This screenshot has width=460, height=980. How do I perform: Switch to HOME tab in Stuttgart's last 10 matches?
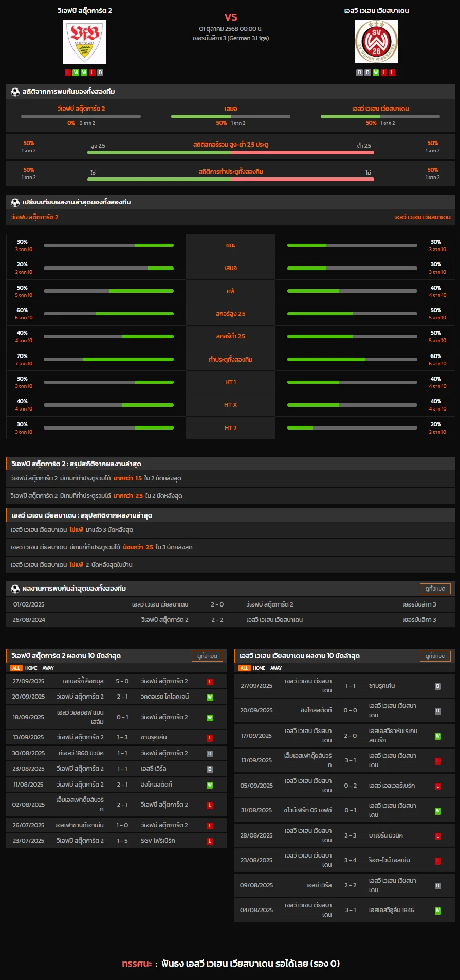click(x=31, y=668)
